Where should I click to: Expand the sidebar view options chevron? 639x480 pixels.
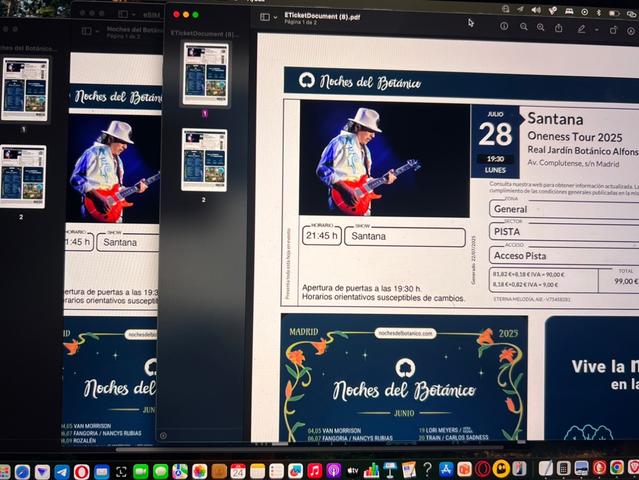pos(275,17)
